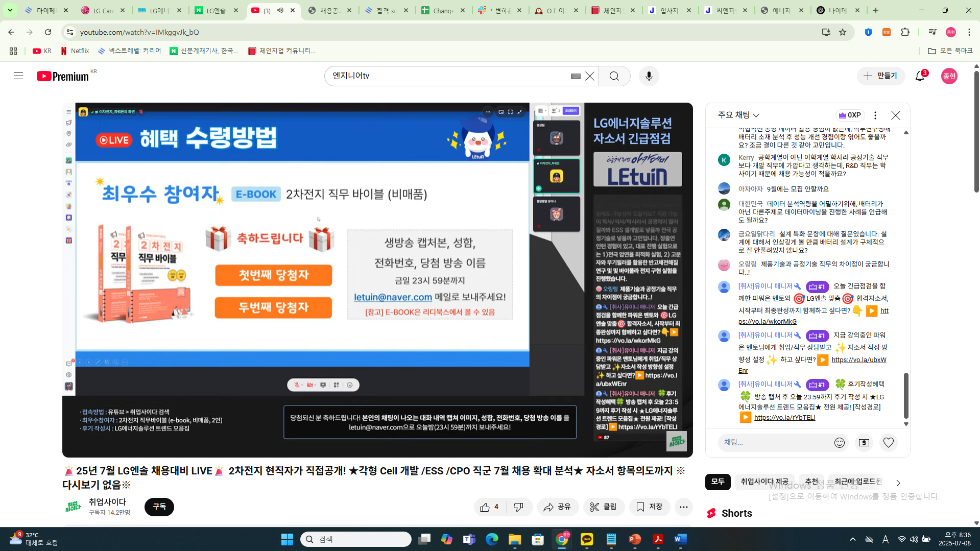Open the tab search dropdown arrow
The height and width of the screenshot is (551, 980).
click(10, 10)
